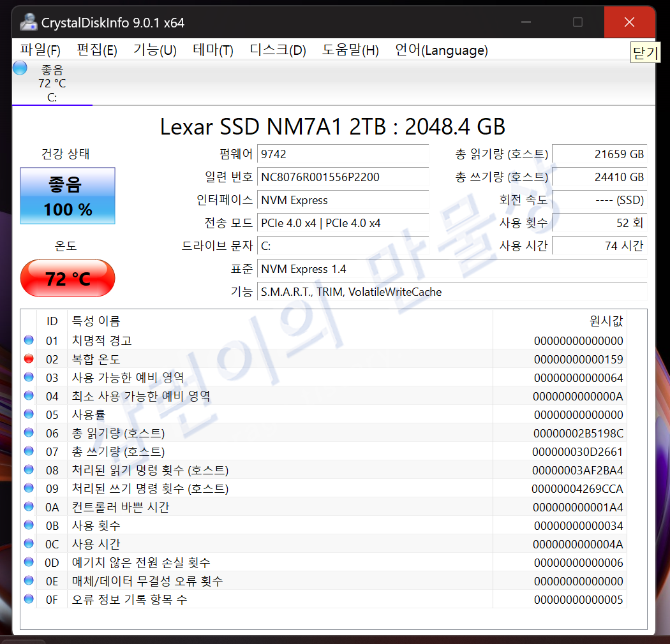This screenshot has height=644, width=670.
Task: Click blue status dot for row 04
Action: tap(29, 395)
